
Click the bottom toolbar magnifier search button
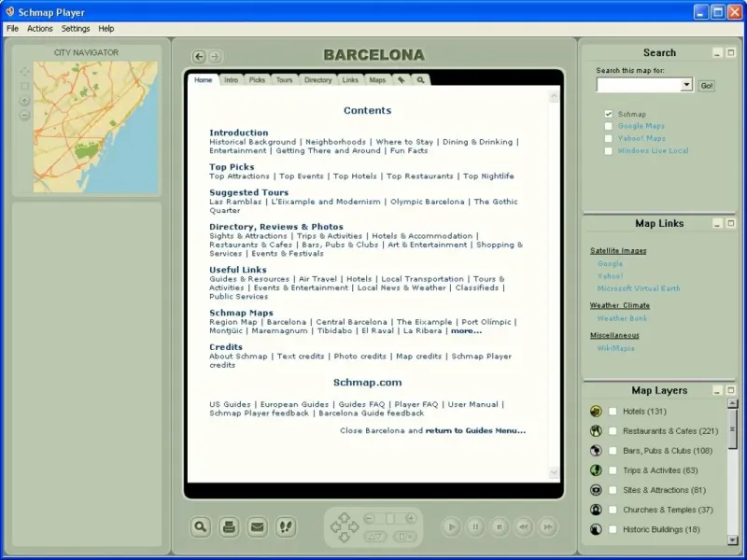tap(201, 527)
